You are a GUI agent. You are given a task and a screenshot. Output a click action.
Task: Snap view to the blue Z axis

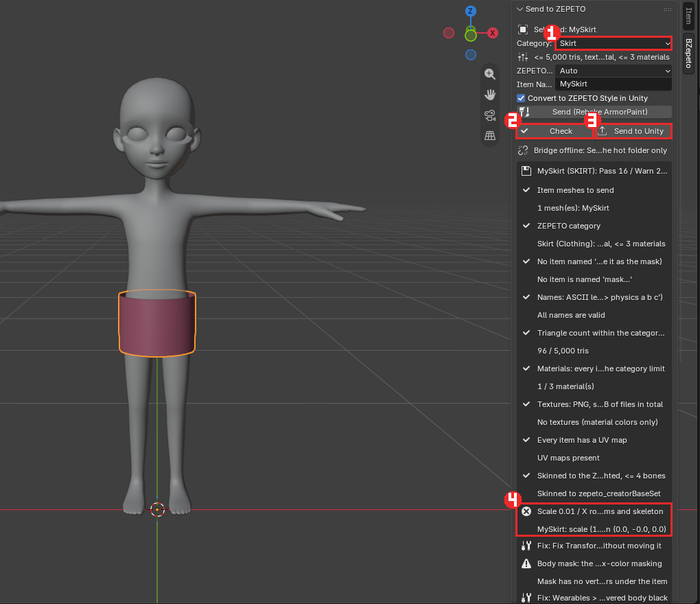click(x=471, y=11)
